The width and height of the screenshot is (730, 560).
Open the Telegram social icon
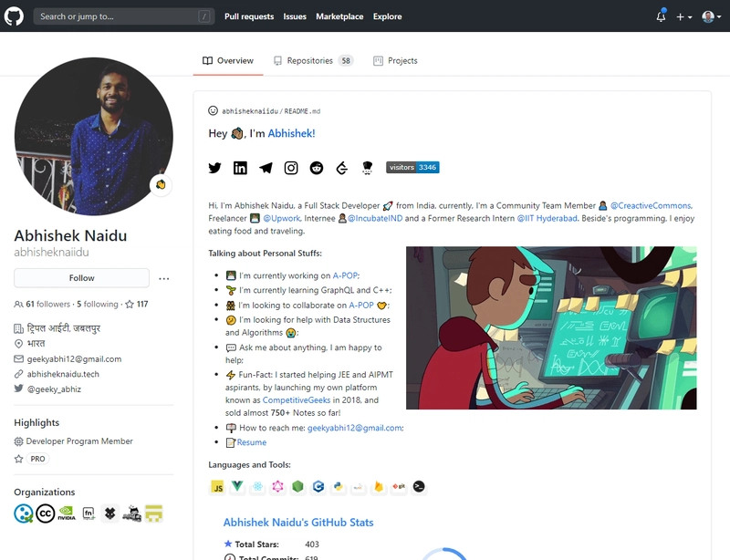[266, 168]
